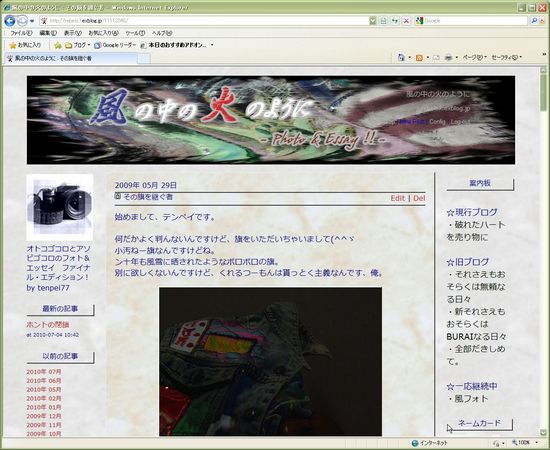
Task: Stop loading with the red X icon
Action: [x=406, y=21]
